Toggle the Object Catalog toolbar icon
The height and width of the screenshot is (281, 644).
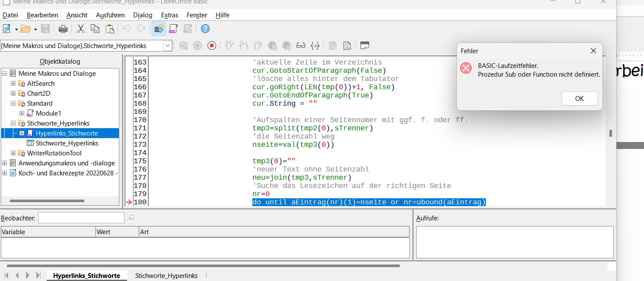(x=159, y=29)
